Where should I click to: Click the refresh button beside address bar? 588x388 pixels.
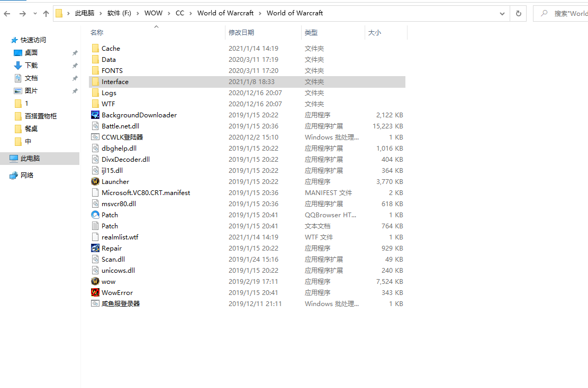tap(518, 13)
